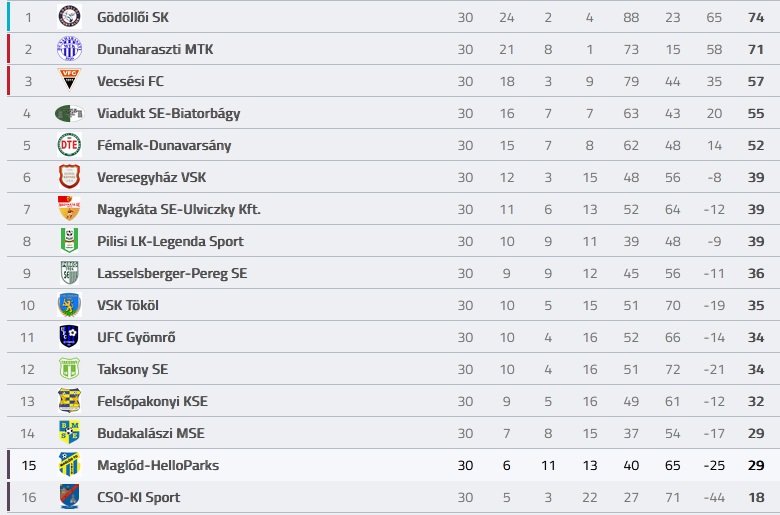The width and height of the screenshot is (780, 515).
Task: Click the Veresegyház VSK shield icon
Action: tap(69, 177)
